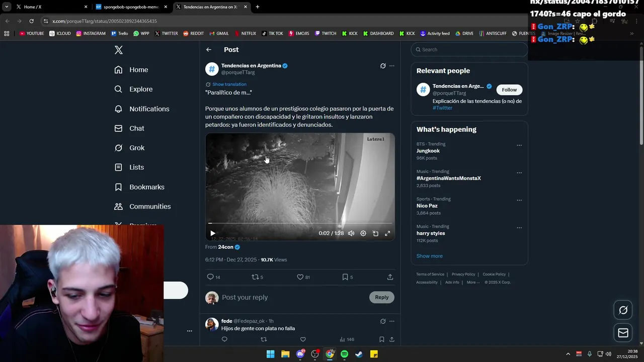Image resolution: width=644 pixels, height=362 pixels.
Task: View analytics on fede's reply
Action: point(347,339)
